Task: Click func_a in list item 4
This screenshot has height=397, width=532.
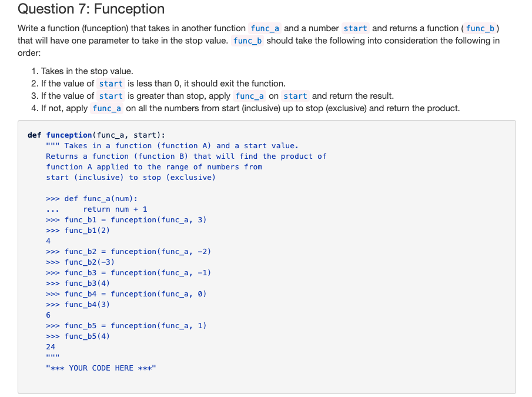Action: pos(106,108)
